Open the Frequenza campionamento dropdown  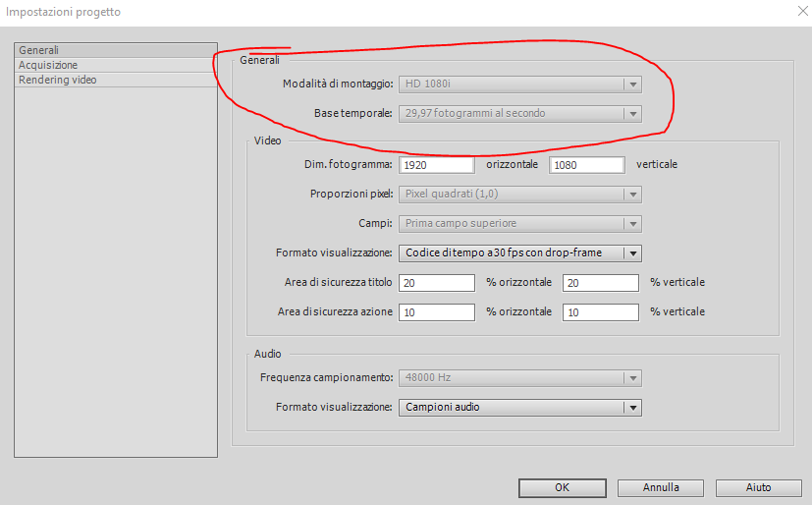(x=520, y=378)
